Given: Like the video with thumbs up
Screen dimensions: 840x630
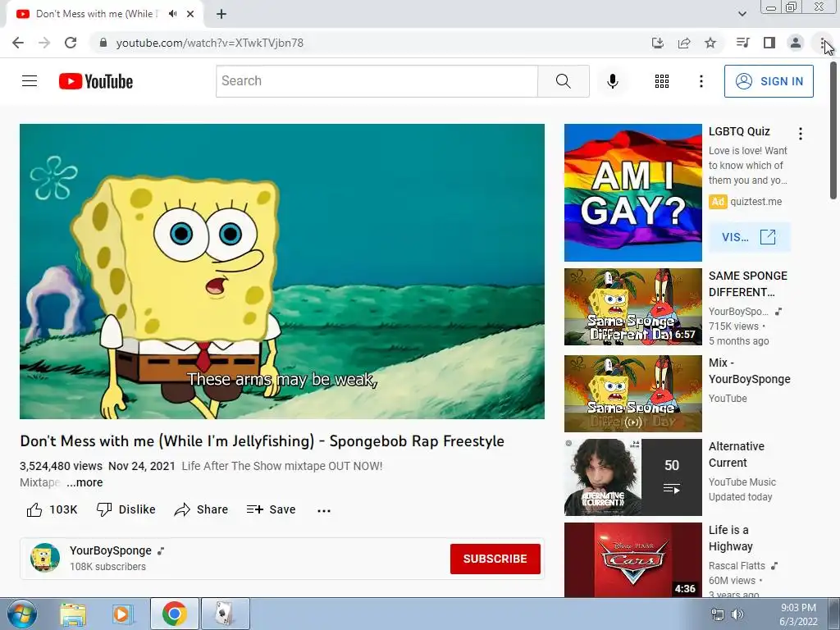Looking at the screenshot, I should tap(52, 509).
